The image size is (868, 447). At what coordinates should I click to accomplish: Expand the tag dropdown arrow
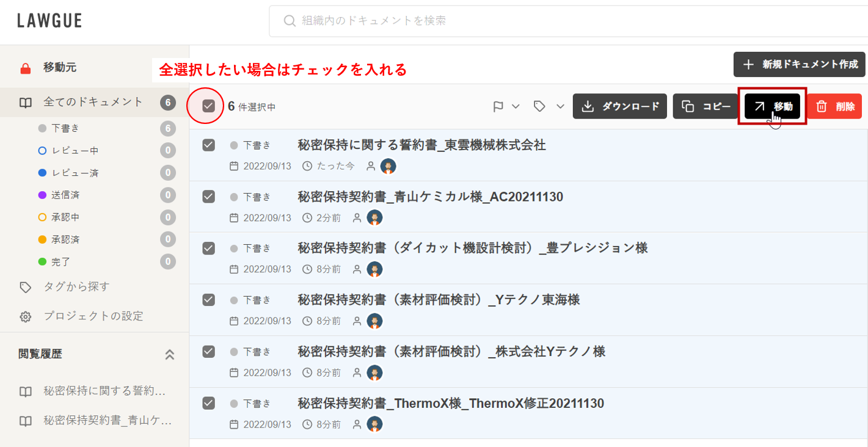(x=560, y=107)
